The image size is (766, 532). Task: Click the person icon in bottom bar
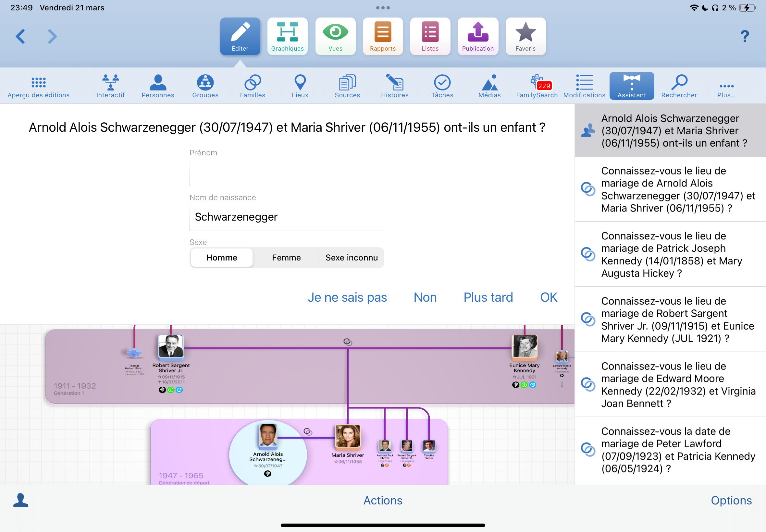tap(21, 500)
